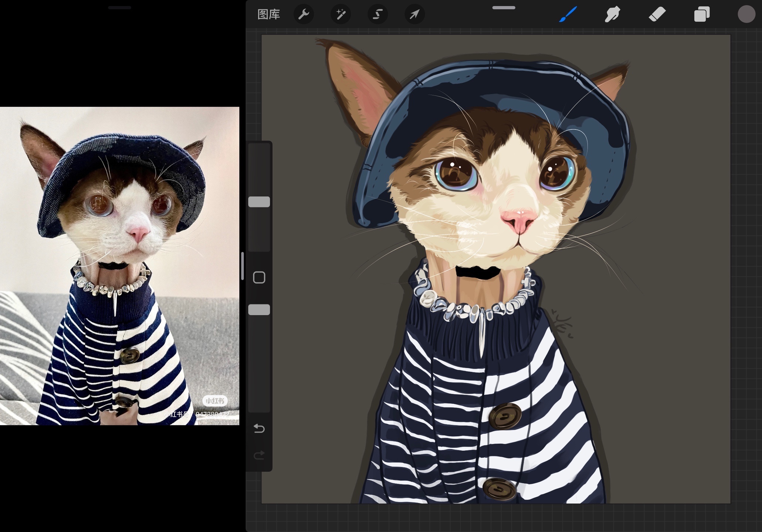Tap the left app multitasking handle
The width and height of the screenshot is (762, 532).
pyautogui.click(x=119, y=8)
